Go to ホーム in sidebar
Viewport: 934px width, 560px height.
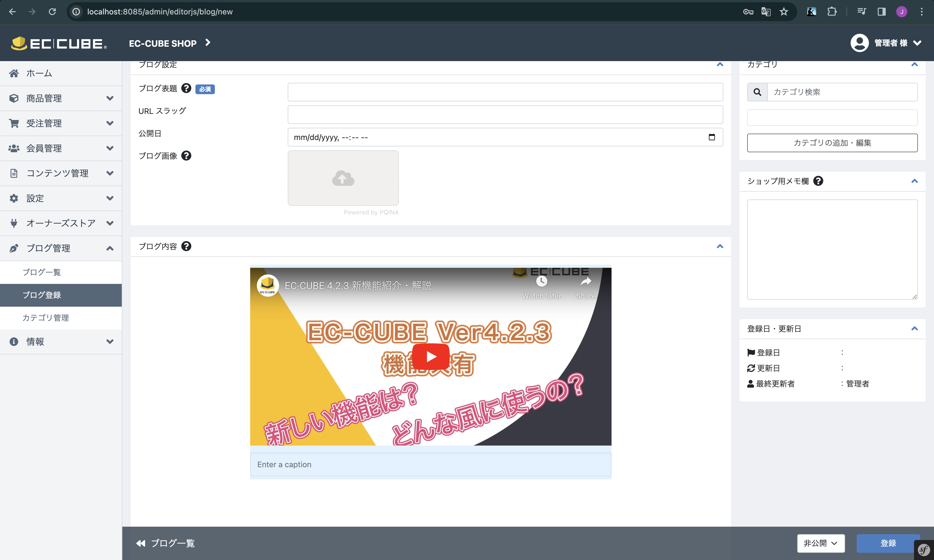[61, 73]
